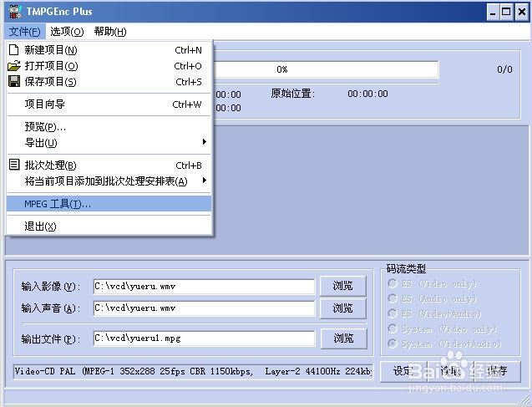This screenshot has width=532, height=407.
Task: Launch 项目向导 from the menu
Action: pyautogui.click(x=109, y=104)
